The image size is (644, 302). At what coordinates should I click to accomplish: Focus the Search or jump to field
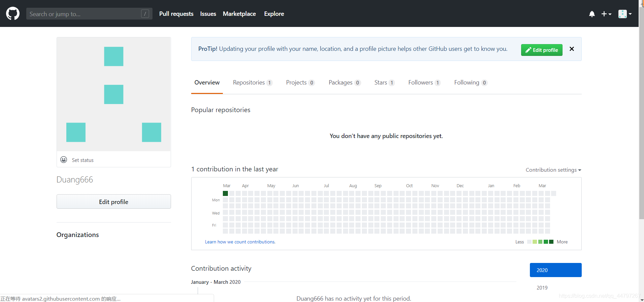[x=89, y=14]
